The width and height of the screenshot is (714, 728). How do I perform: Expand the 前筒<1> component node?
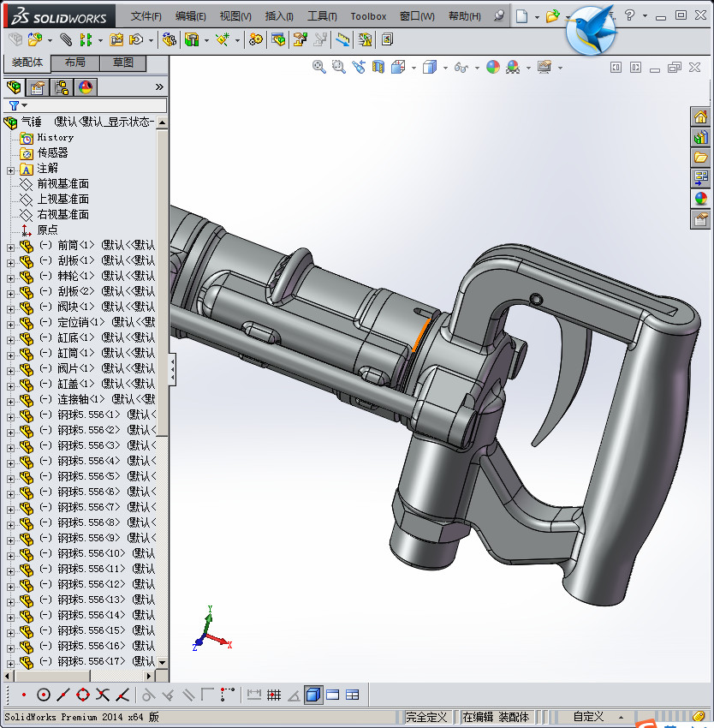click(10, 248)
